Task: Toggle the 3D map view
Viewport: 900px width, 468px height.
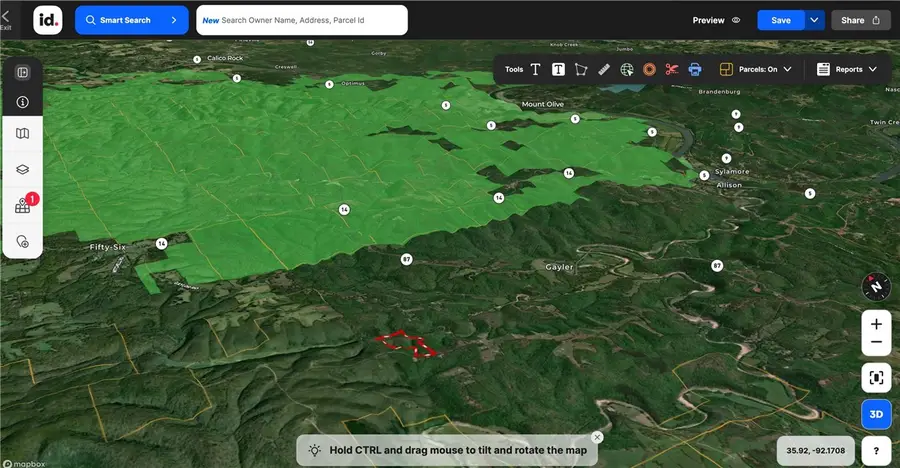Action: coord(876,414)
